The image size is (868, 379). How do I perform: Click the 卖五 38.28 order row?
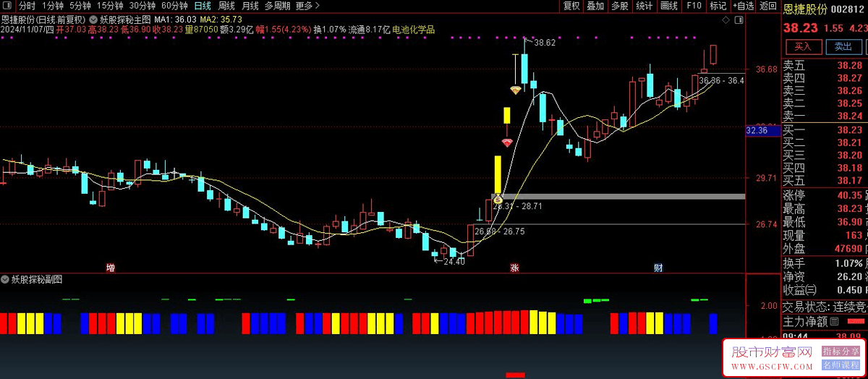825,66
